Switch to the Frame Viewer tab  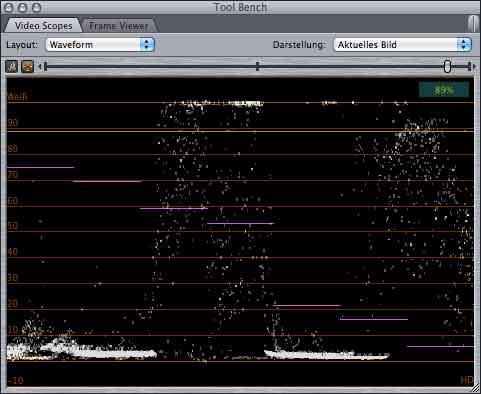click(119, 26)
